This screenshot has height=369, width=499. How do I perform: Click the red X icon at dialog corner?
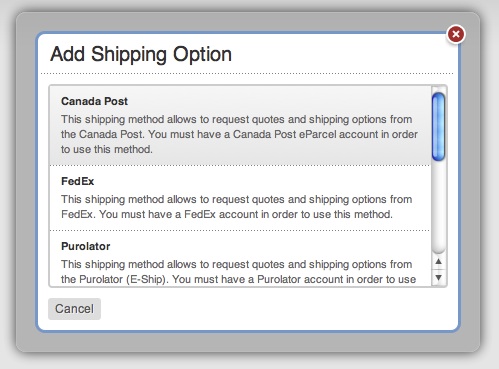(456, 34)
